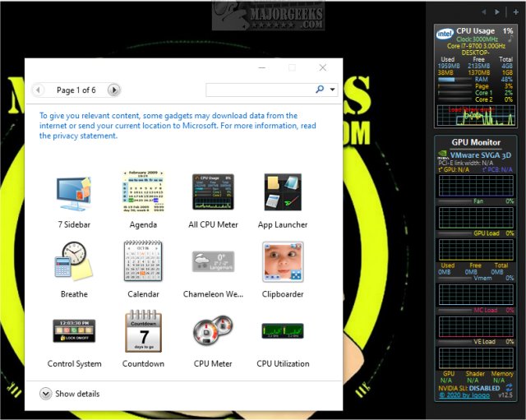Select the Breathe gadget icon

(73, 262)
